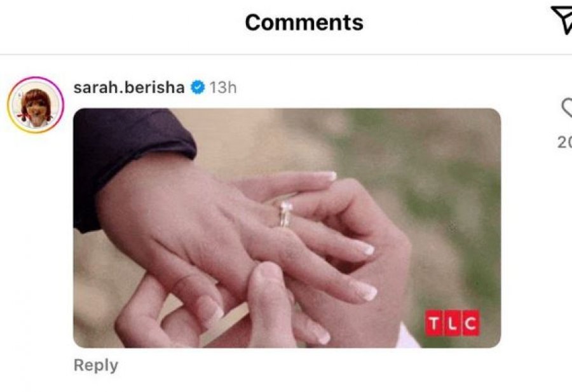572x392 pixels.
Task: Reply to sarah.berisha's comment
Action: [96, 365]
